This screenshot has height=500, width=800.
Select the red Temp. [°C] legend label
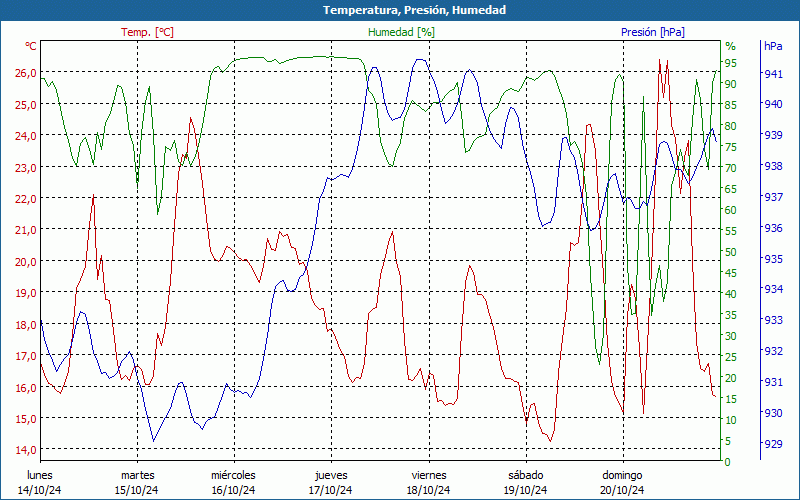coord(147,32)
